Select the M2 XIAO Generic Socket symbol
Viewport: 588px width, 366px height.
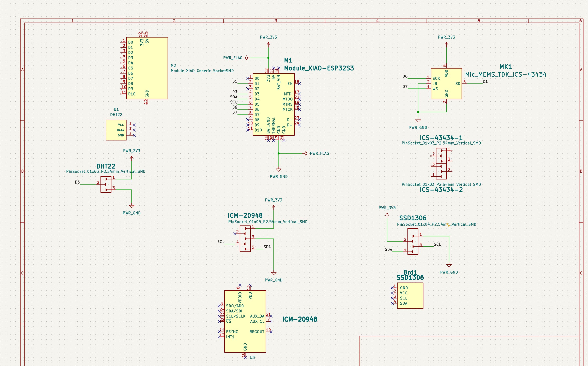pyautogui.click(x=147, y=68)
